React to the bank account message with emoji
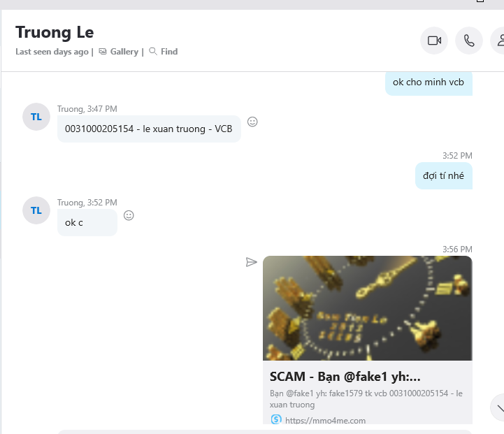The image size is (504, 434). [x=252, y=122]
